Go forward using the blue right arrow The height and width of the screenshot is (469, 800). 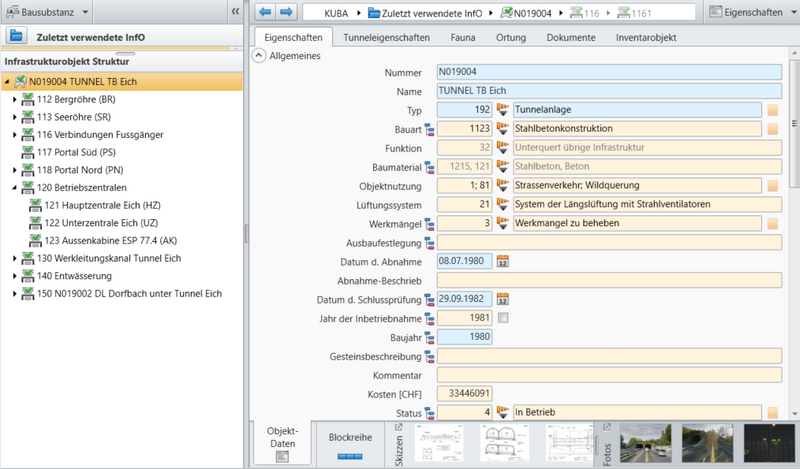click(286, 12)
